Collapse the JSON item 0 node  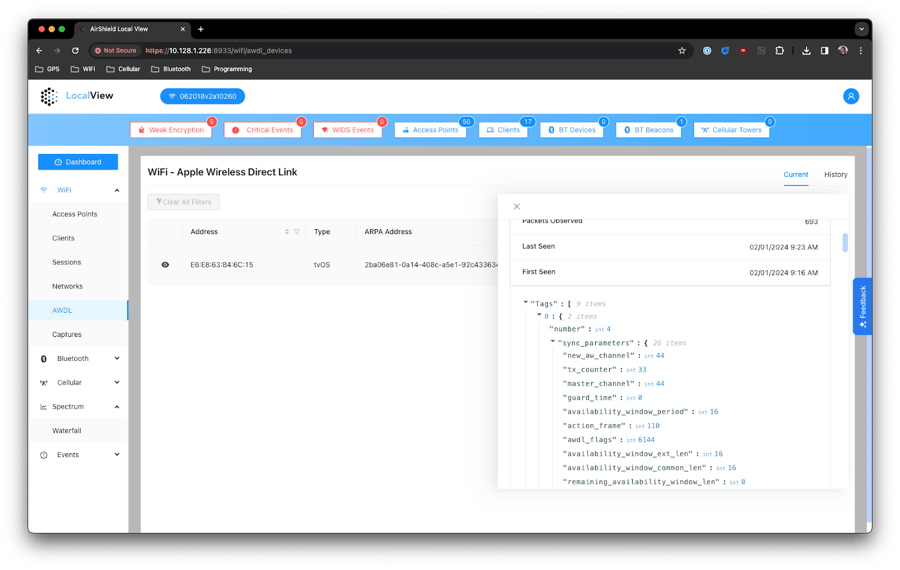[539, 315]
